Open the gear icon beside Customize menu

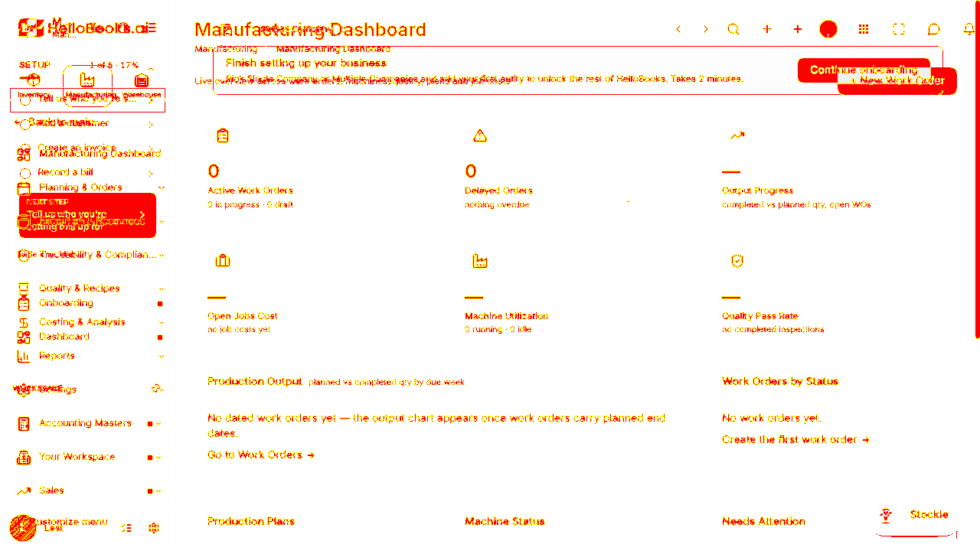[x=154, y=528]
